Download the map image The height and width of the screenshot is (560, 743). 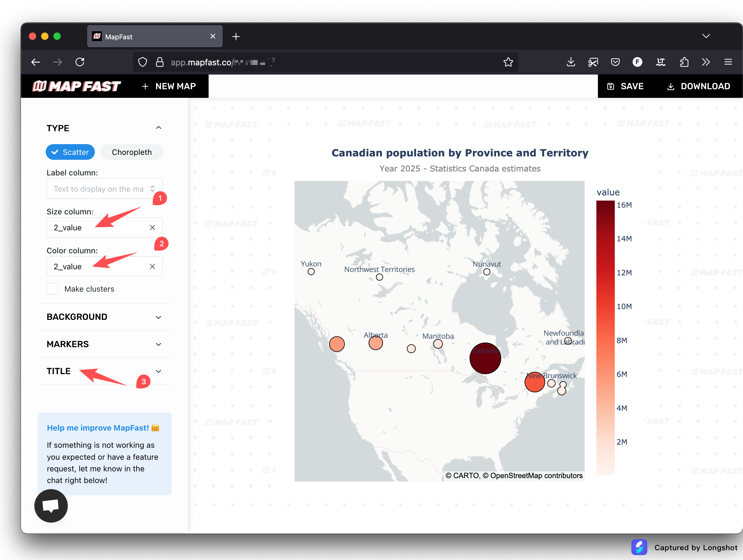(698, 86)
